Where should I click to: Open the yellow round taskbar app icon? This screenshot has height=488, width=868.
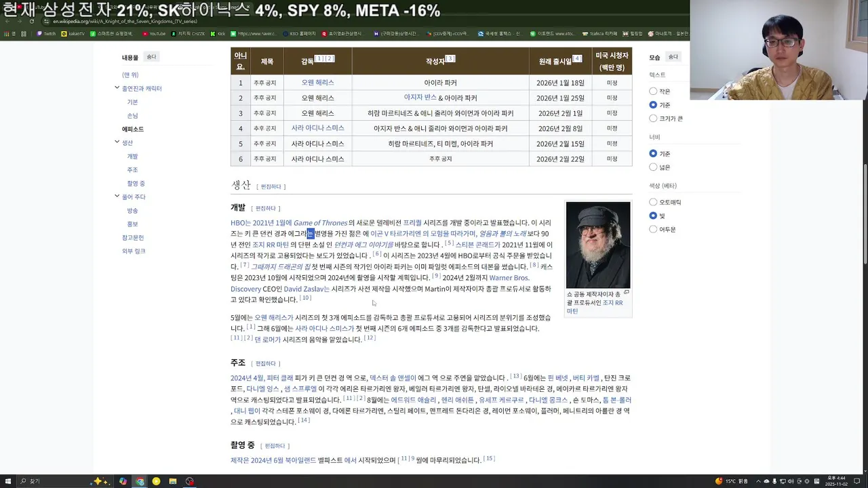pyautogui.click(x=156, y=481)
